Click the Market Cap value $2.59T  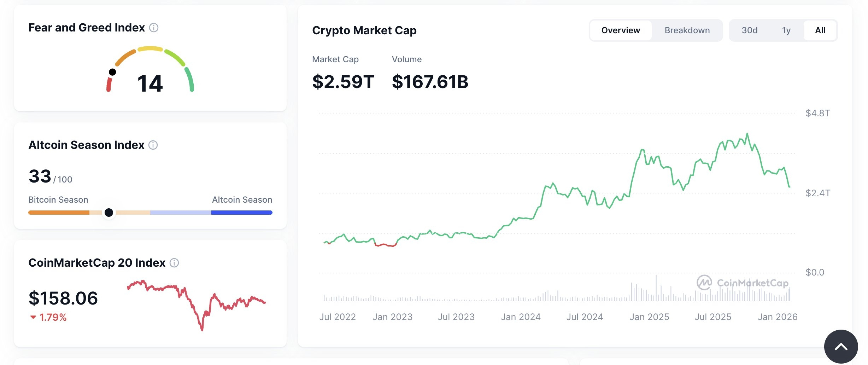click(x=343, y=82)
